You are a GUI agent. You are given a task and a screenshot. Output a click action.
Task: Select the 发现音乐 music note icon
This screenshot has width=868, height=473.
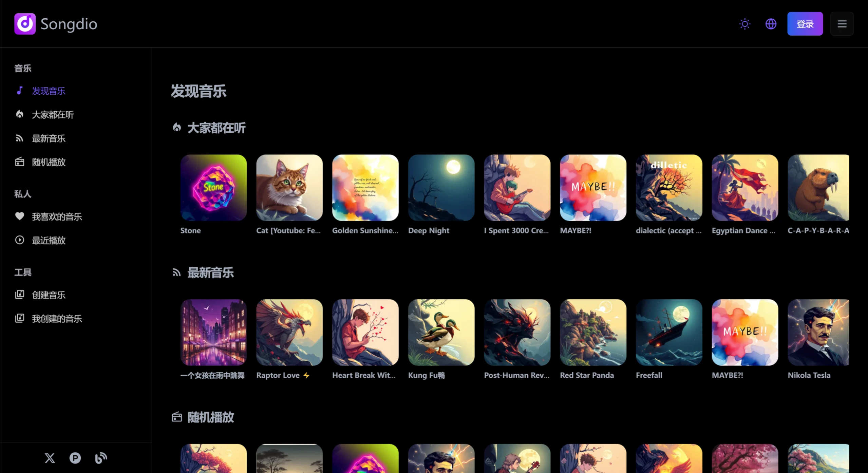point(19,91)
